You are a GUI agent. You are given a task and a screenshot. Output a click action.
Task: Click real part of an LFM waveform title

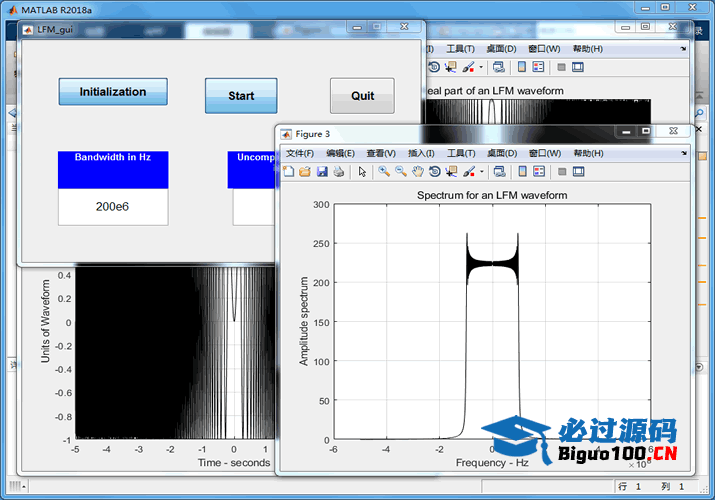(x=495, y=91)
